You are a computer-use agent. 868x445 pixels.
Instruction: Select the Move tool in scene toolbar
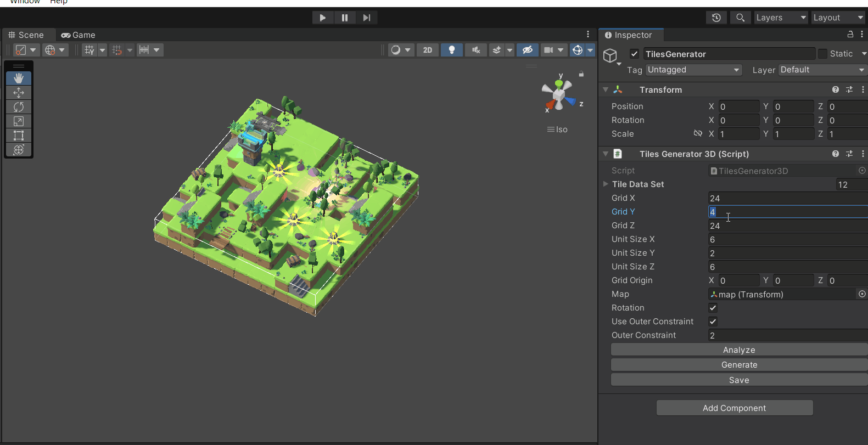pos(19,93)
